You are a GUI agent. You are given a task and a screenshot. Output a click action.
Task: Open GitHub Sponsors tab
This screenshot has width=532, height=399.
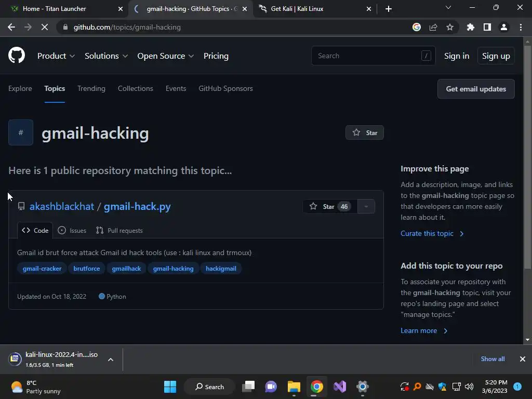[x=225, y=88]
